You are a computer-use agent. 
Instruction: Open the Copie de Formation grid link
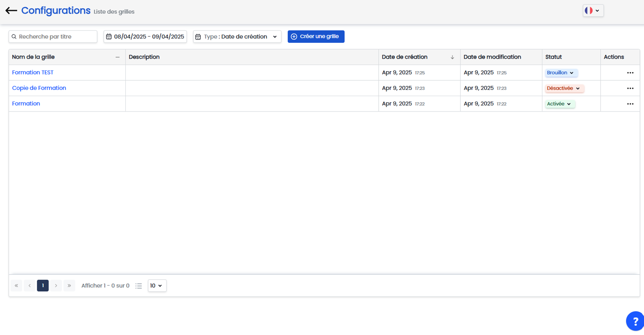pos(39,88)
